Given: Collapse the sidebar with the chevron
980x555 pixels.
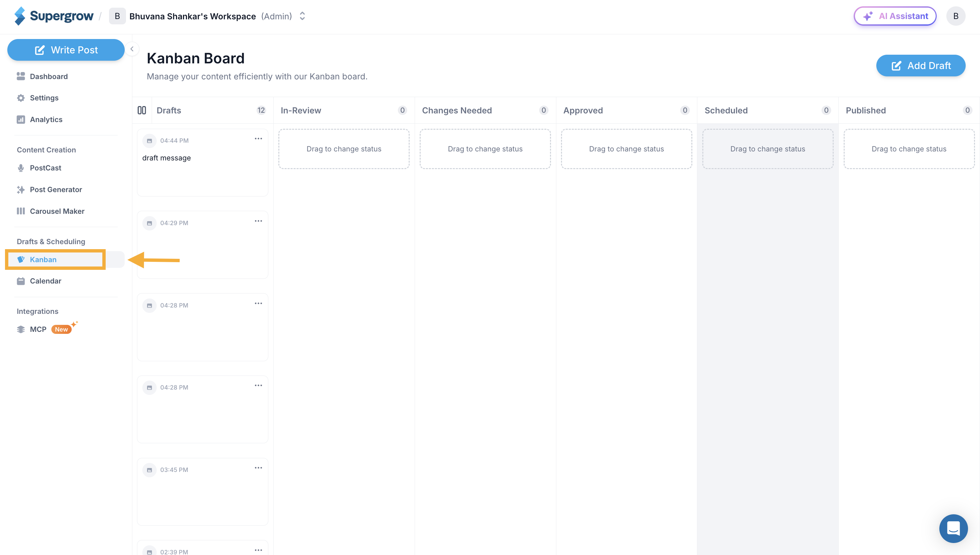Looking at the screenshot, I should click(132, 49).
